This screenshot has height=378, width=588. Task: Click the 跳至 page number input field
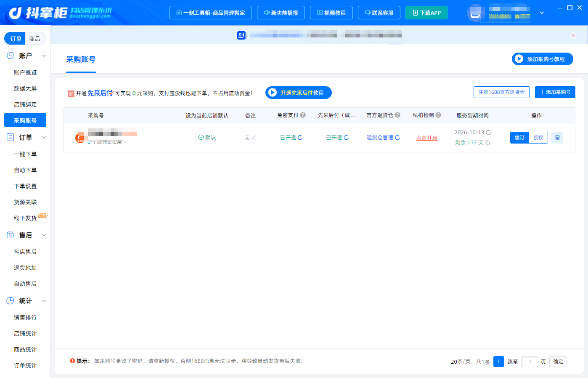coord(530,362)
